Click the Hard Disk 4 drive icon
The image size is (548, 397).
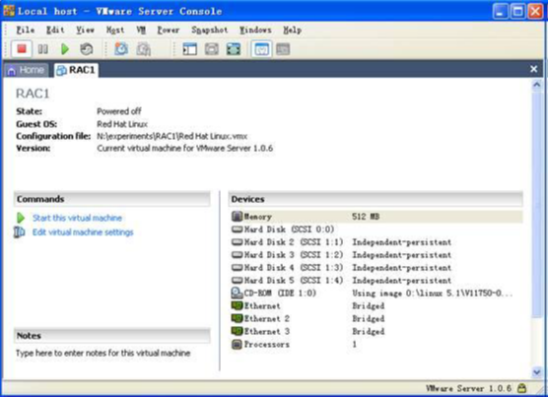click(x=237, y=268)
